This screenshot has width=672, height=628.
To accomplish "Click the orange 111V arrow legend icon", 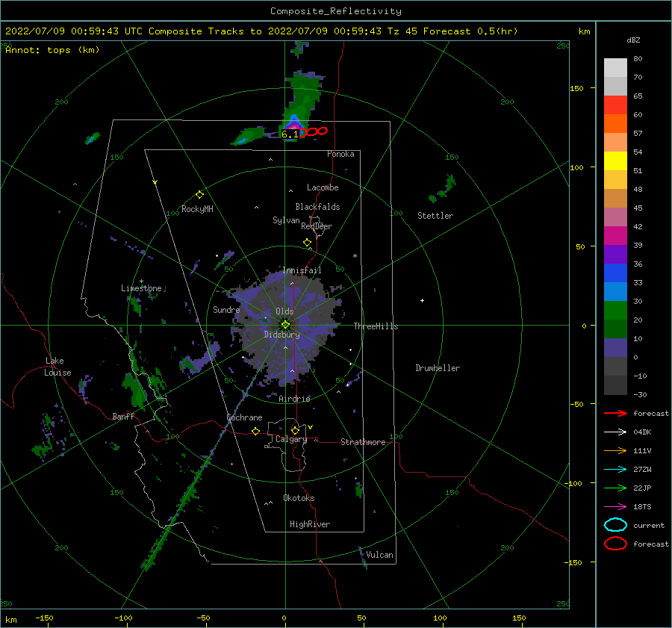I will click(615, 450).
